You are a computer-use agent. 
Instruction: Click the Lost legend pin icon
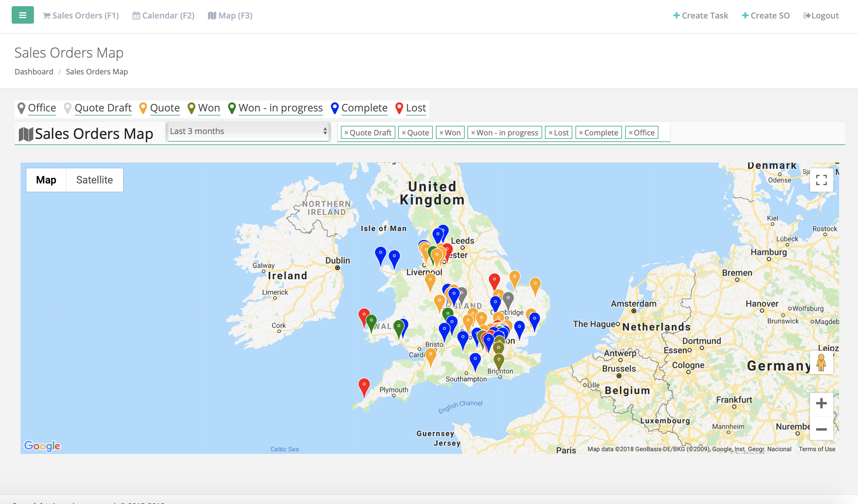(399, 108)
